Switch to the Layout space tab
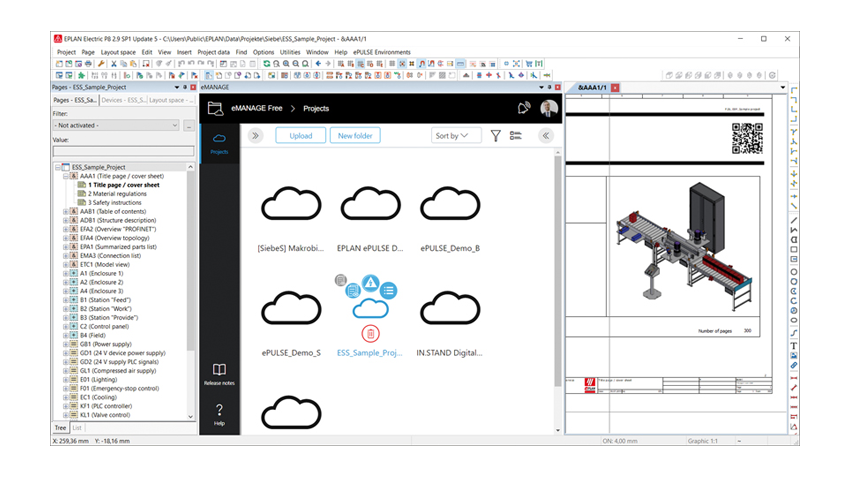 pos(171,100)
